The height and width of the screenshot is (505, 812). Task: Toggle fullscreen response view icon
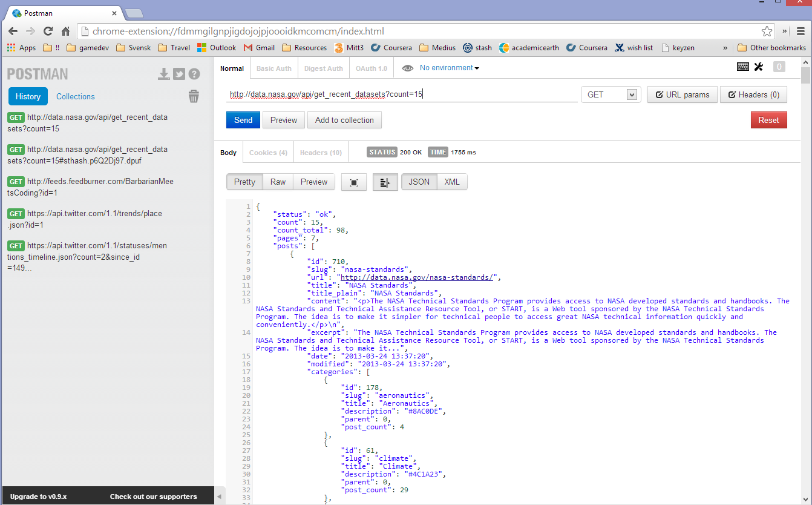pyautogui.click(x=354, y=182)
